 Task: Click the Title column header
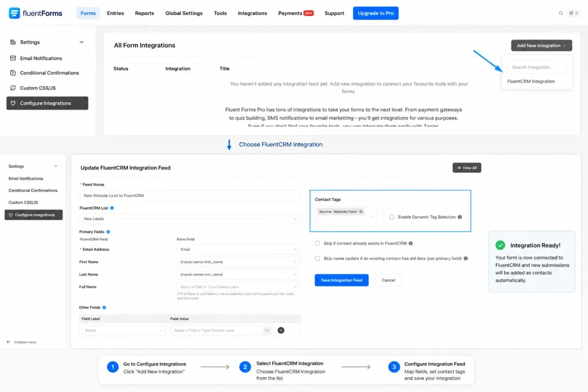coord(225,68)
